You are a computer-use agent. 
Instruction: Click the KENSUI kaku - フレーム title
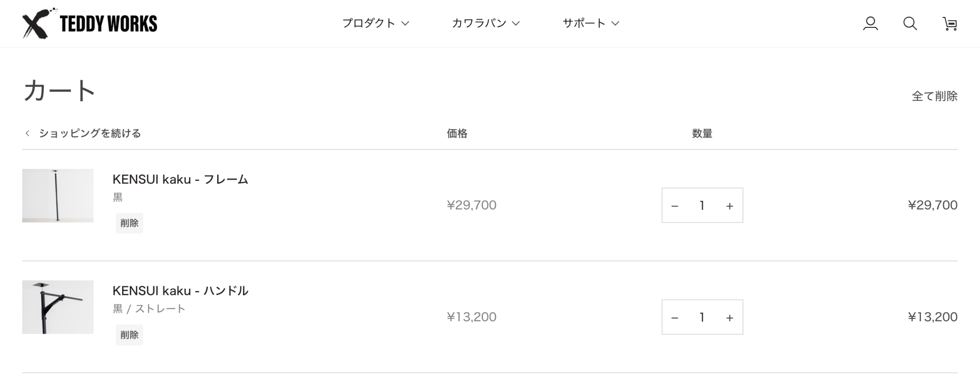point(180,179)
